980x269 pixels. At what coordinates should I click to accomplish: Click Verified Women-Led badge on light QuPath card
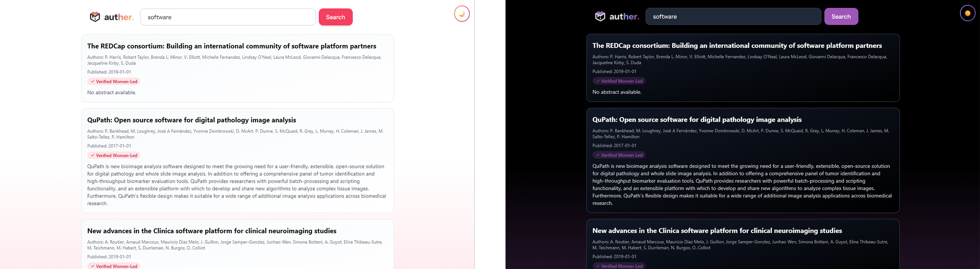tap(114, 156)
